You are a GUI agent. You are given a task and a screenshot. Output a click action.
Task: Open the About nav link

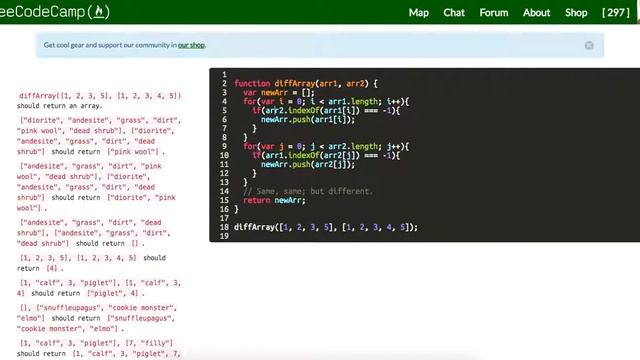coord(537,13)
